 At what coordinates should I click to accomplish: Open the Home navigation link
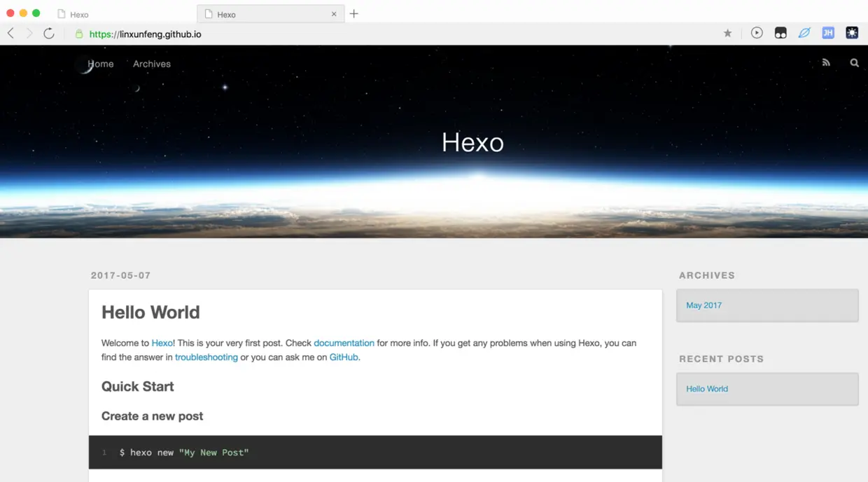tap(101, 64)
